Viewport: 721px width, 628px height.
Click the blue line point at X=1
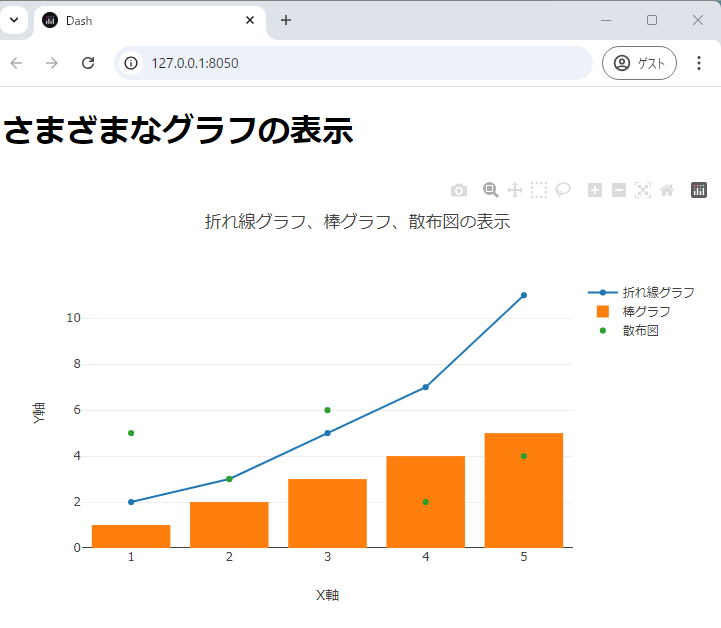click(131, 502)
